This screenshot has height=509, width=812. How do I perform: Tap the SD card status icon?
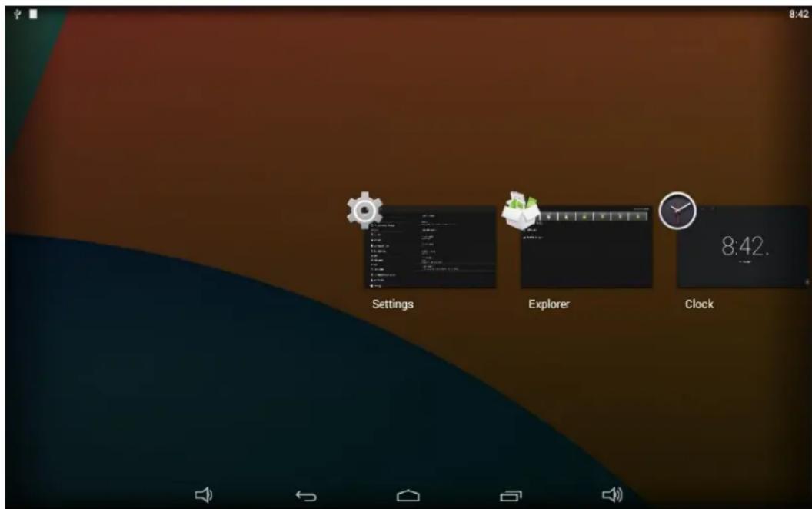[x=33, y=14]
